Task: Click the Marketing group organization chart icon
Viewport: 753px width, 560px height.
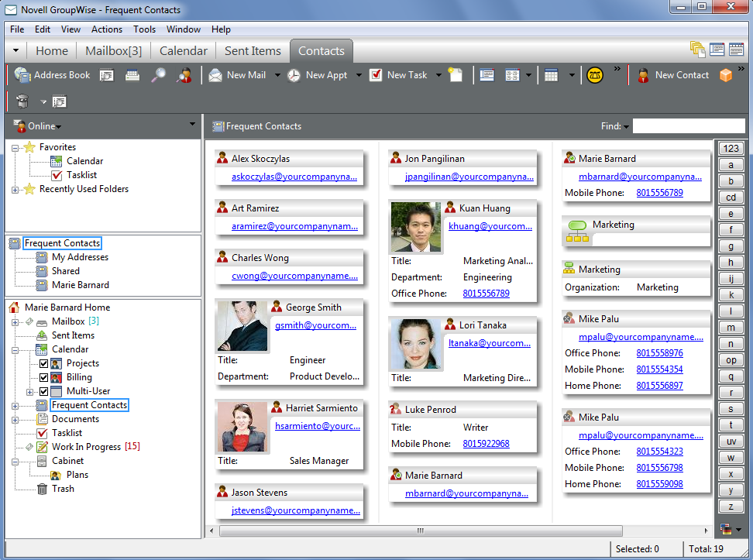Action: point(577,231)
